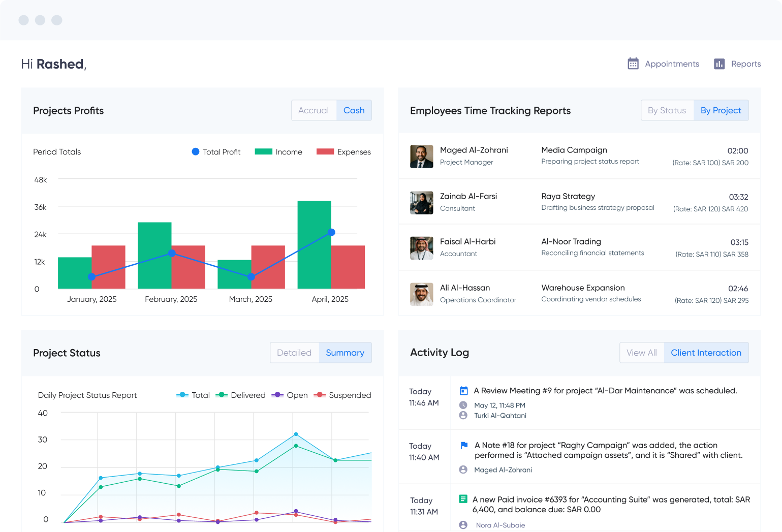Click the green invoice document icon

coord(463,499)
